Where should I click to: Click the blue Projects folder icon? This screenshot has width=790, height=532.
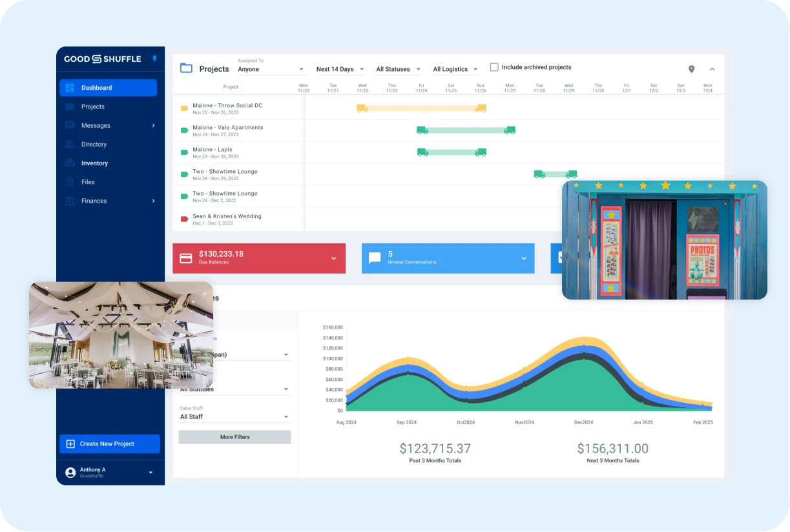pyautogui.click(x=186, y=68)
